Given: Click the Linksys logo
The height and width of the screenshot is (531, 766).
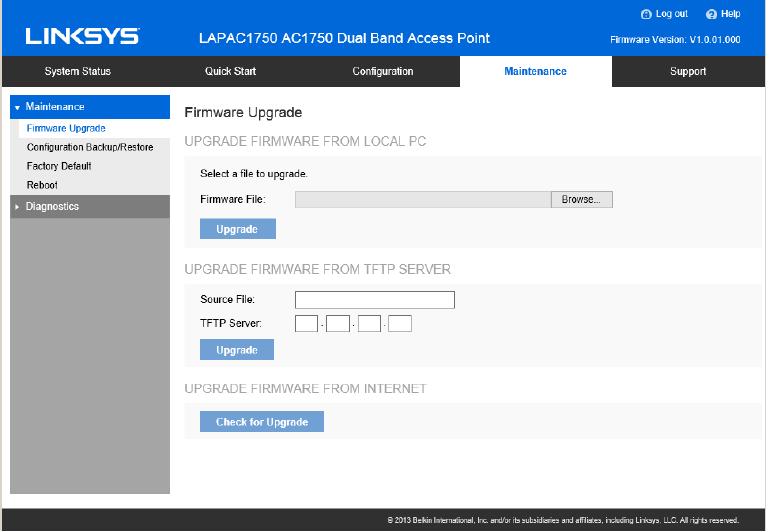Looking at the screenshot, I should (x=82, y=37).
